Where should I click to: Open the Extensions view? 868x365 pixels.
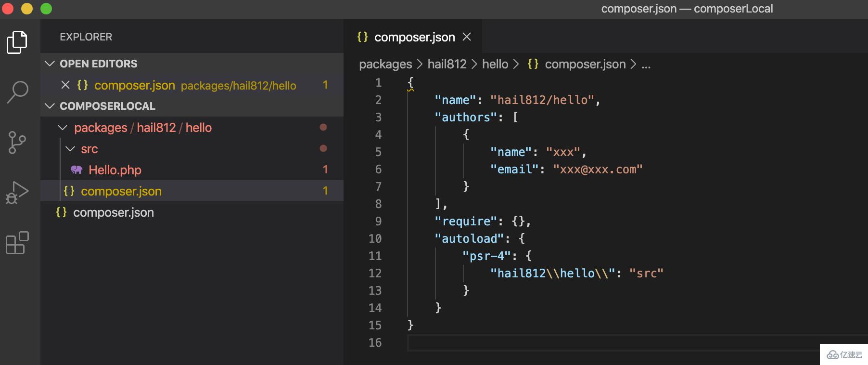tap(17, 243)
